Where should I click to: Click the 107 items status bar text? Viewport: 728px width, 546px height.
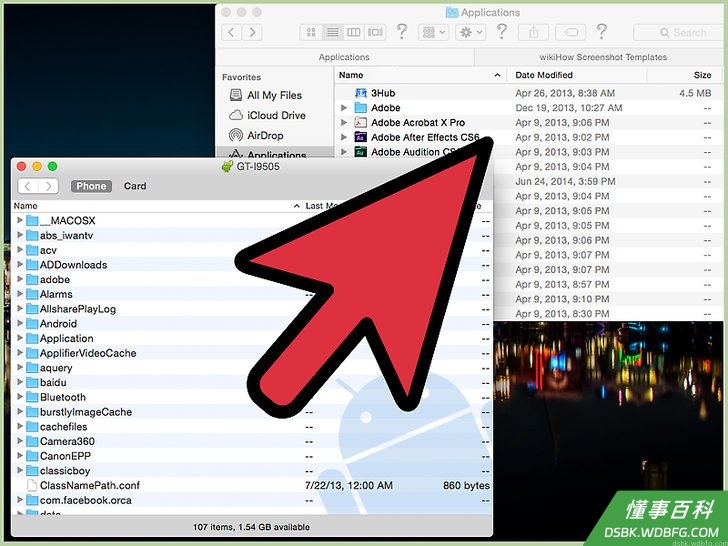tap(251, 527)
